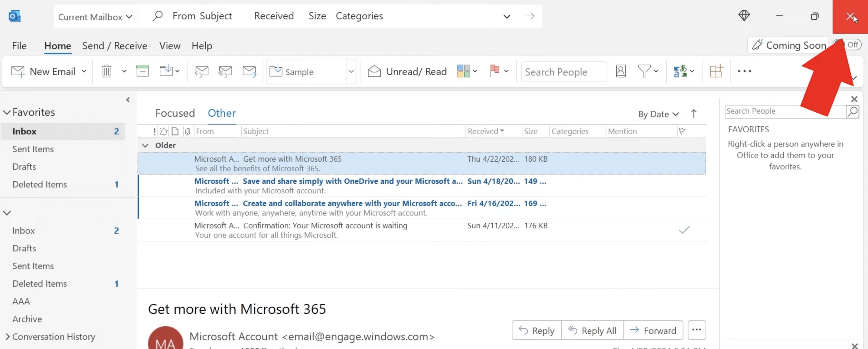Toggle completed checkmark on Confirmation email
Screen dimensions: 868x349
pos(684,230)
